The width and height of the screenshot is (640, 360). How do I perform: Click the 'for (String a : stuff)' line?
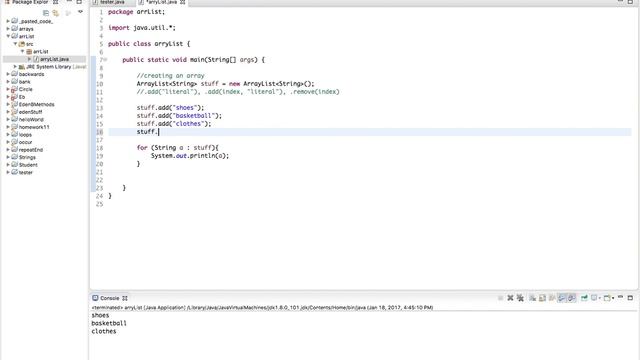(178, 148)
